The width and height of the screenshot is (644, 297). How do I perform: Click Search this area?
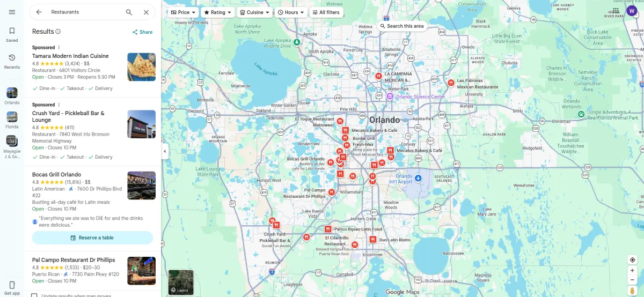click(402, 26)
